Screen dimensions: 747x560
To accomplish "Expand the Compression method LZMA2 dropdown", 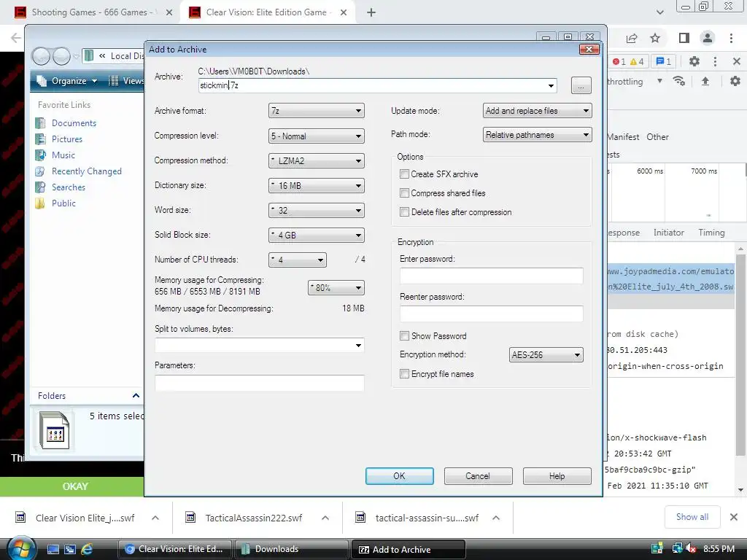I will coord(317,161).
